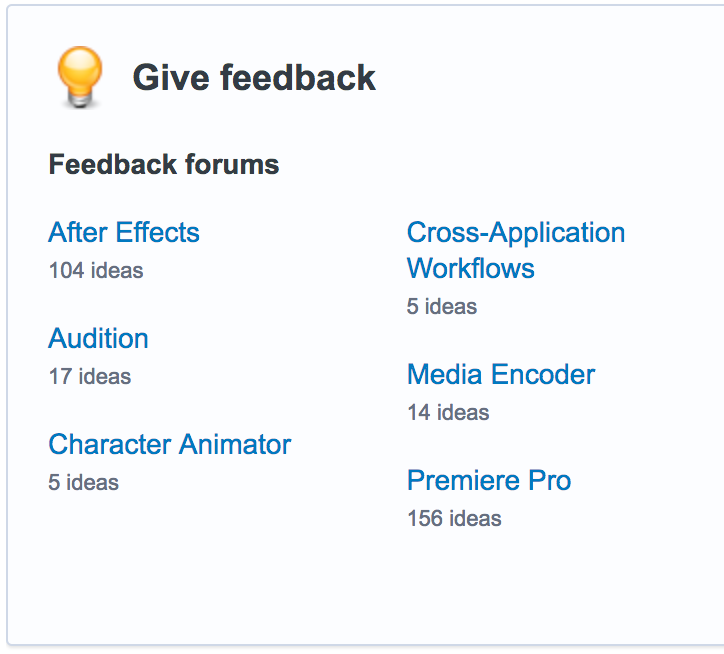Click 5 ideas under Character Animator
724x654 pixels.
click(x=84, y=482)
